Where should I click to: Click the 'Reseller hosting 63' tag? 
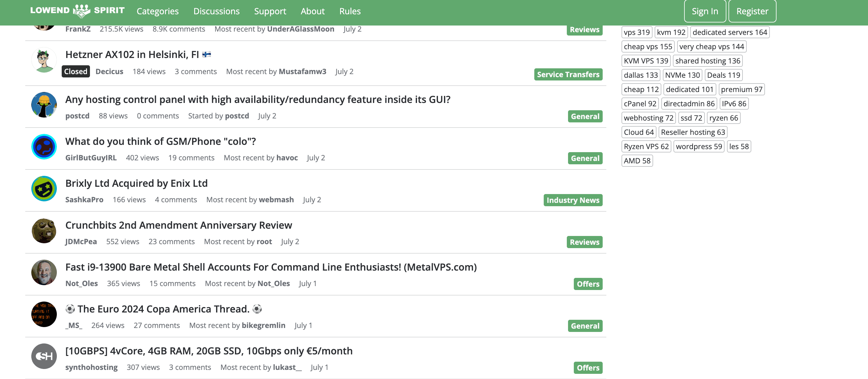pos(692,132)
